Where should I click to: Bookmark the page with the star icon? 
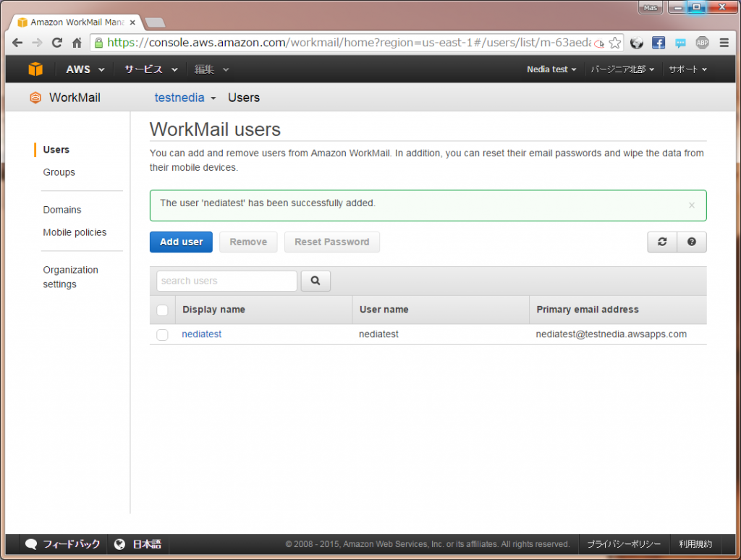(614, 43)
